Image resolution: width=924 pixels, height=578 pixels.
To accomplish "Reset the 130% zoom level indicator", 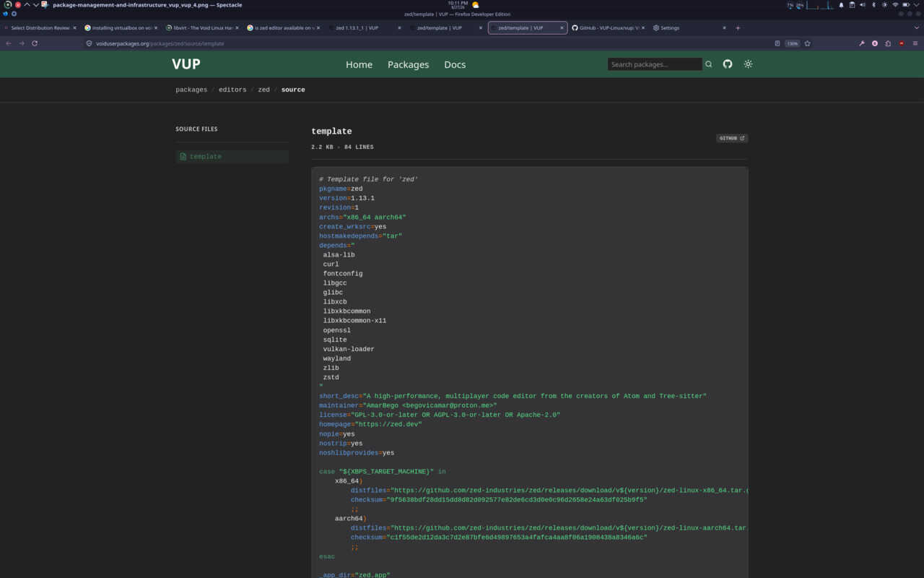I will click(x=793, y=43).
